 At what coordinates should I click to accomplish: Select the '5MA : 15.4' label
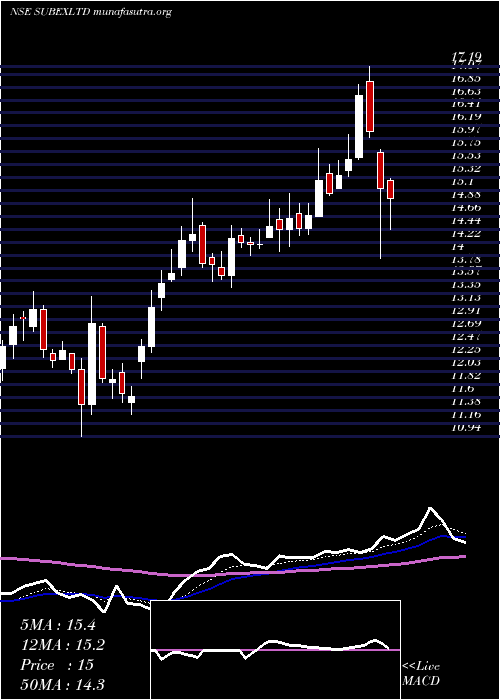tap(58, 625)
